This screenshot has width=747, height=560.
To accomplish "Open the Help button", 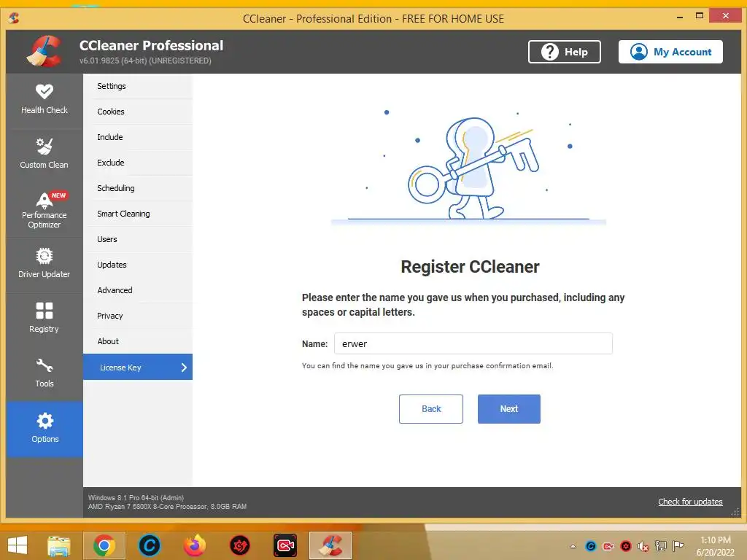I will pyautogui.click(x=564, y=52).
